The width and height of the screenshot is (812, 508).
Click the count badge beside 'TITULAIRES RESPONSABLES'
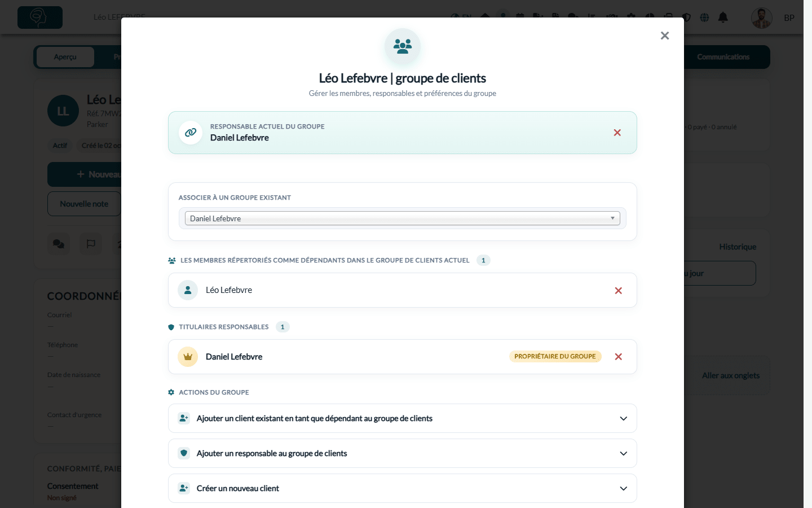point(283,327)
